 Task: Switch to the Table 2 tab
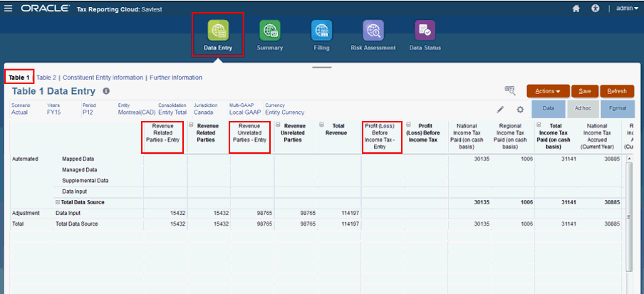pos(46,77)
